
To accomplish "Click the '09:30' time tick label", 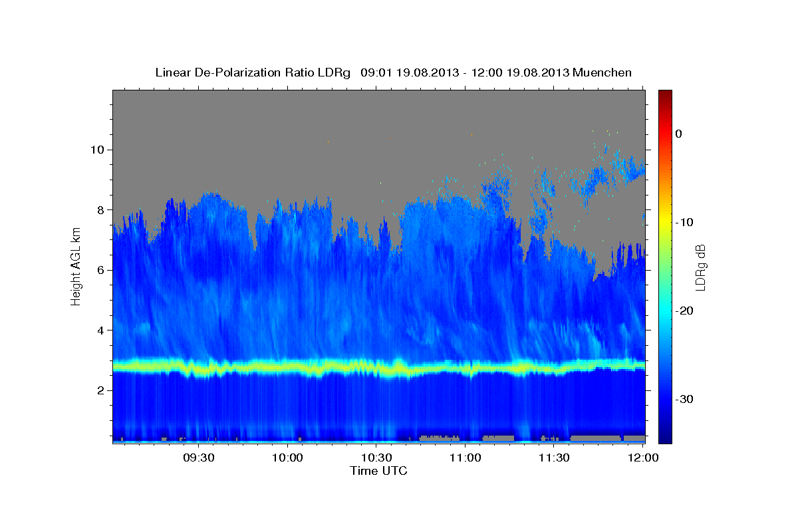I will [x=199, y=458].
